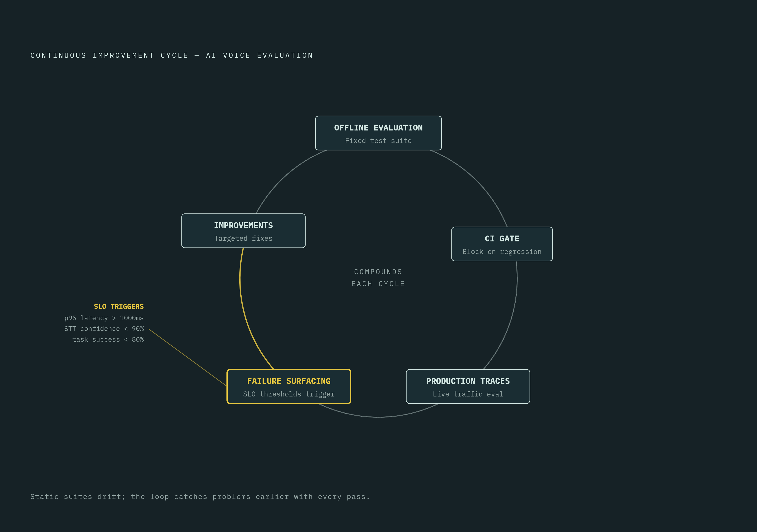Click 'Block on regression' subtitle

[502, 252]
